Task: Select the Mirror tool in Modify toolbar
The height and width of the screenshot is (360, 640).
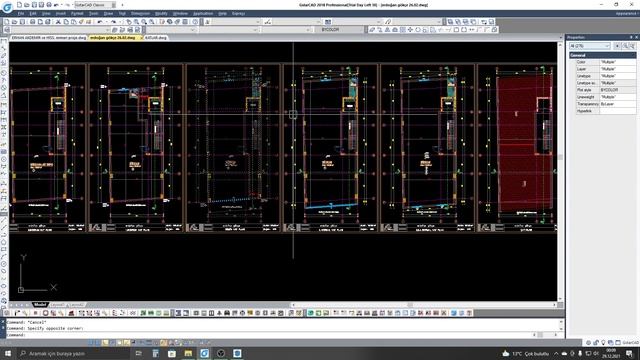Action: [387, 30]
